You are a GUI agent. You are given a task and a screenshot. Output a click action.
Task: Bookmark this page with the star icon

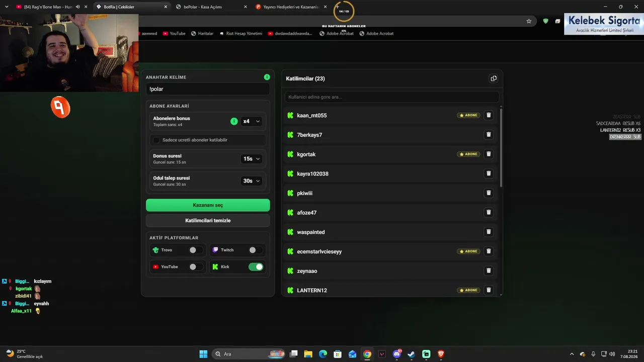tap(529, 21)
